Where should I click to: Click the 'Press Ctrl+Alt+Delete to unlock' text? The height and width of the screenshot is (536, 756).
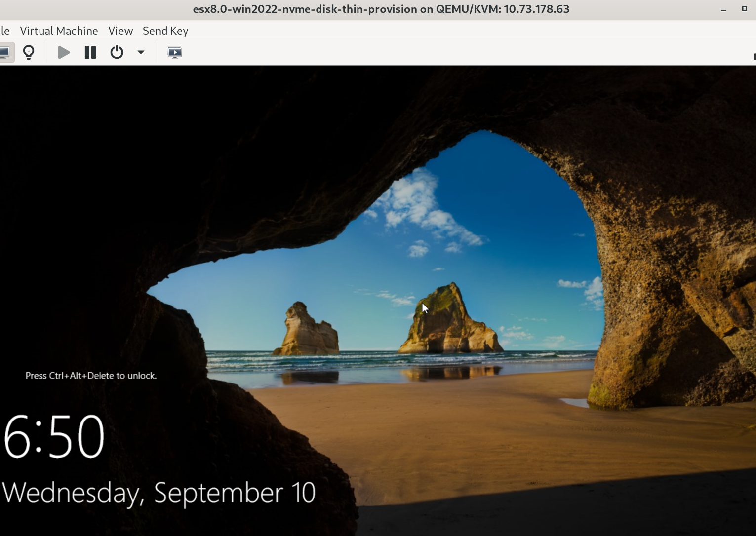(91, 376)
